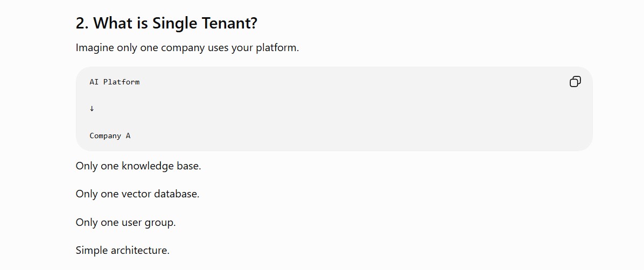Click the down arrow in code block
The height and width of the screenshot is (270, 644).
92,108
